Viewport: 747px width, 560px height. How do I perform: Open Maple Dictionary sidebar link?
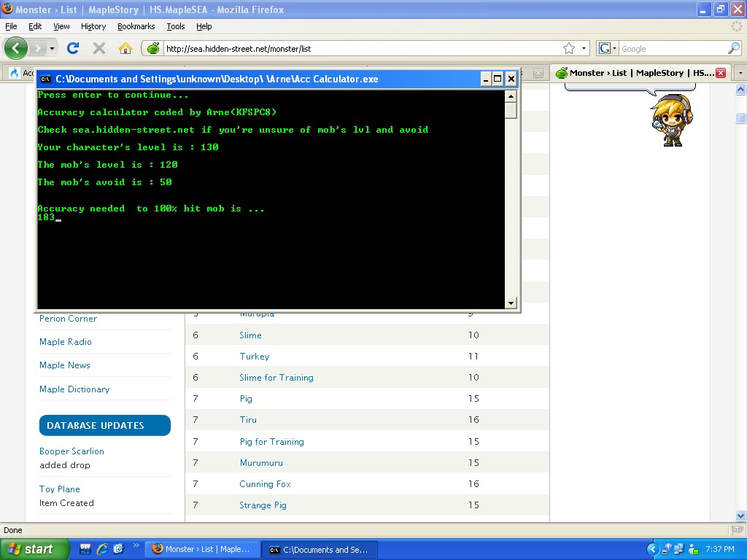pyautogui.click(x=74, y=389)
